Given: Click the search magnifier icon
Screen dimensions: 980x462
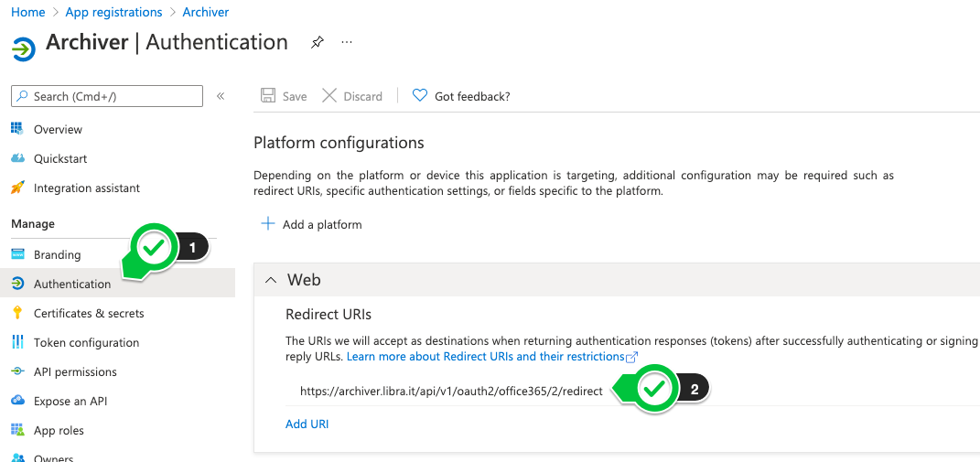Looking at the screenshot, I should pos(23,96).
